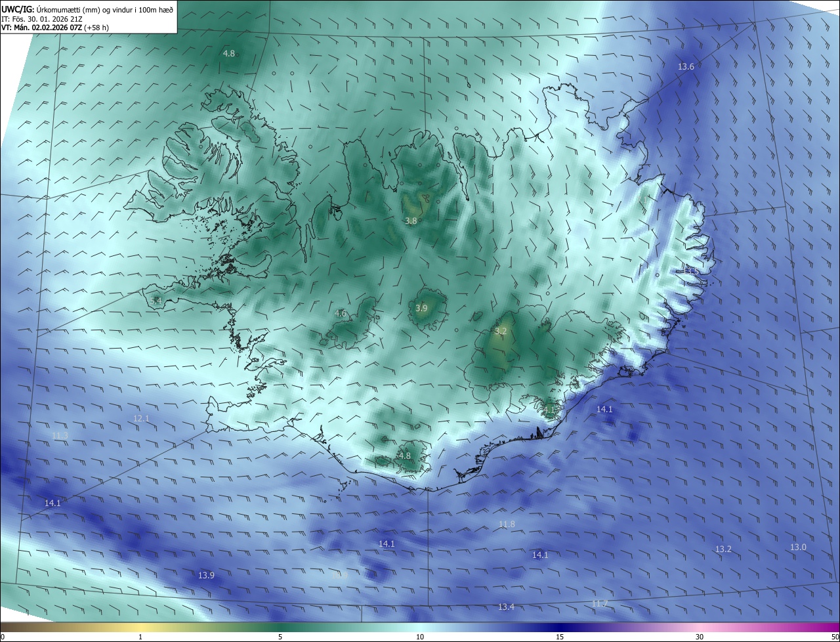The width and height of the screenshot is (840, 642).
Task: Click the 13.6 value on the map
Action: point(686,67)
